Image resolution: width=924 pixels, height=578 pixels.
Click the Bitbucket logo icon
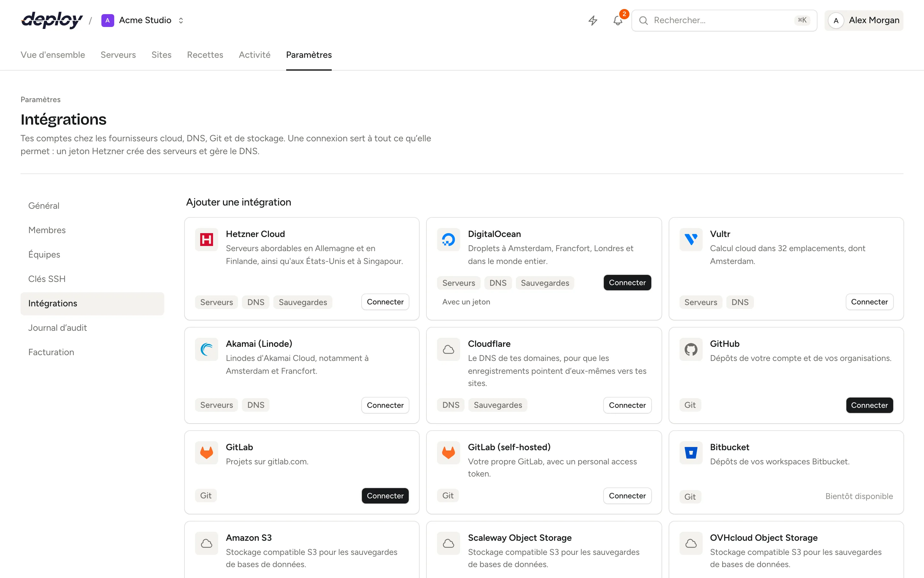click(x=691, y=453)
